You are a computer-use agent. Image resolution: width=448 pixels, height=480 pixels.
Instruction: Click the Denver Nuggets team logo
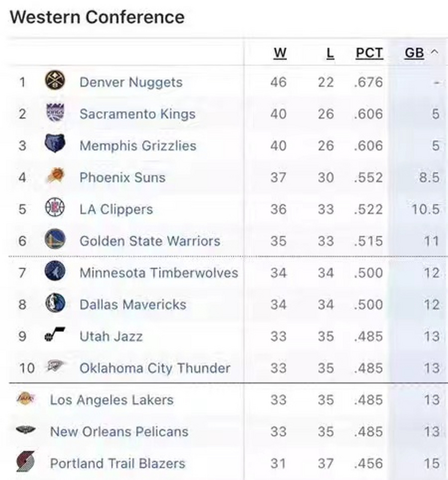pyautogui.click(x=55, y=81)
